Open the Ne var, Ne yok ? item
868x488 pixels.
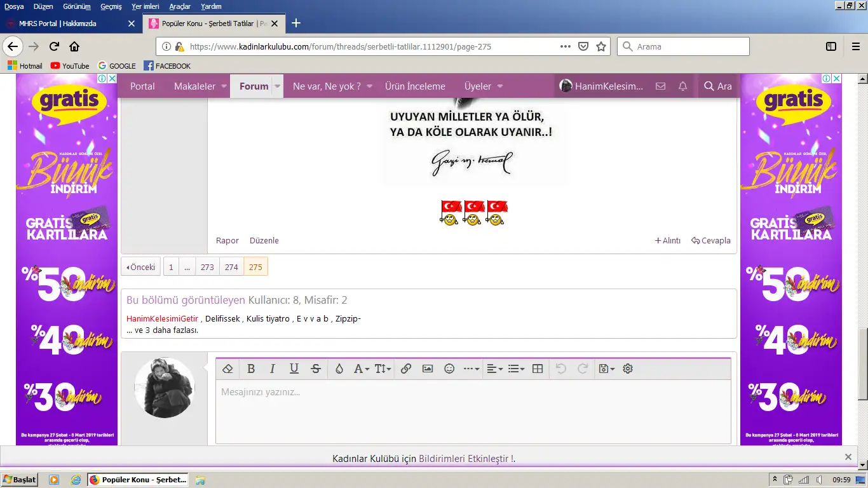[327, 86]
